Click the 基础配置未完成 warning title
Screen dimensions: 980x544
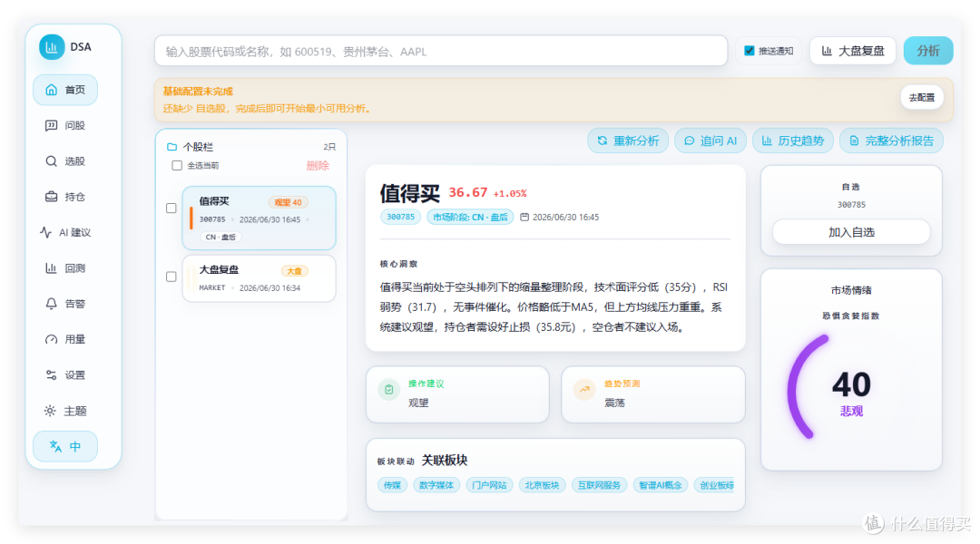pos(198,92)
